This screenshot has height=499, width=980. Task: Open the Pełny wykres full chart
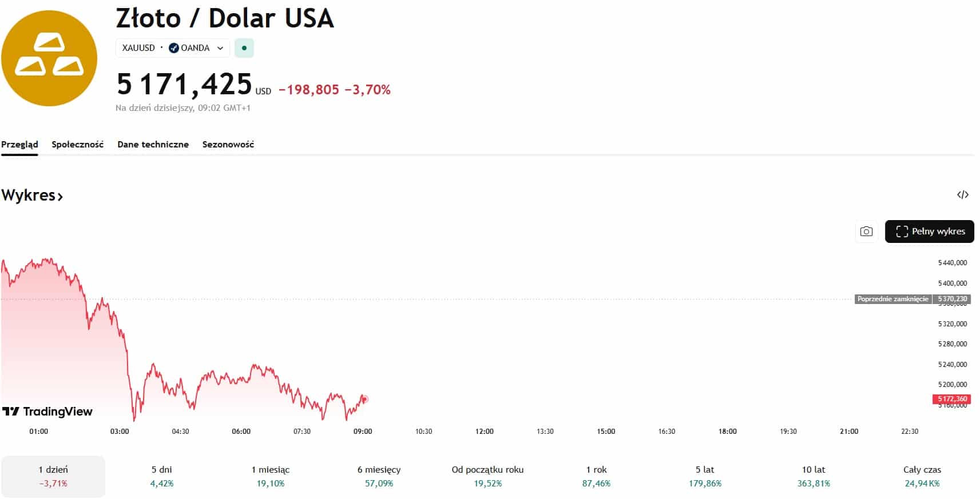click(929, 231)
